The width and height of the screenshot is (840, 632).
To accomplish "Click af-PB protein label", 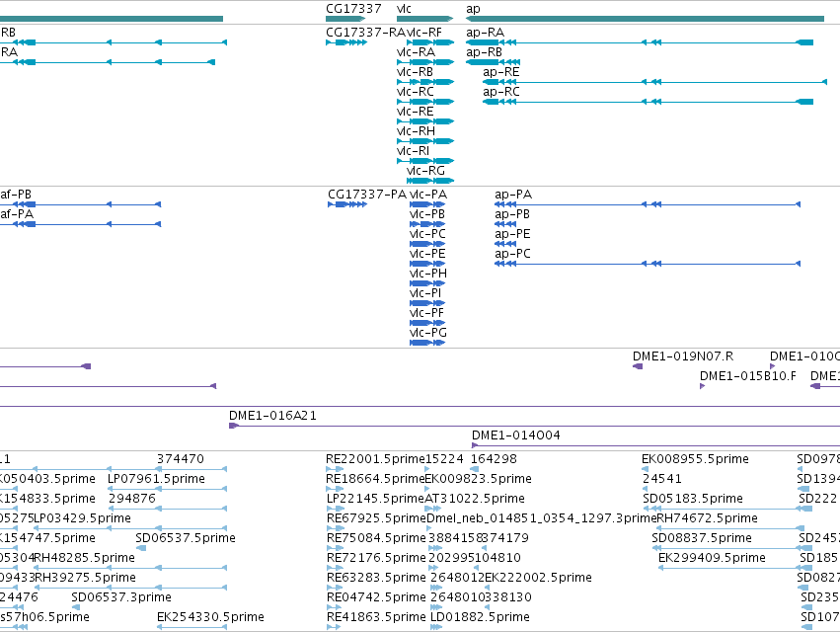I will pos(16,195).
